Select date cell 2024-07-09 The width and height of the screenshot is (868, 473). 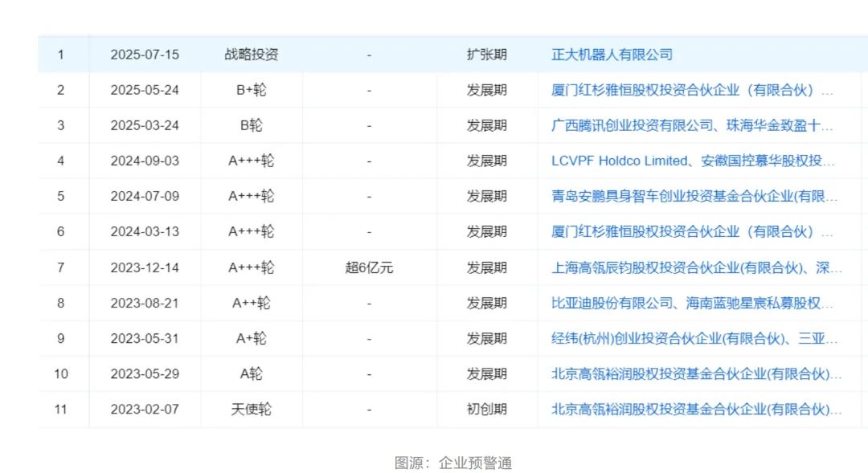coord(145,197)
